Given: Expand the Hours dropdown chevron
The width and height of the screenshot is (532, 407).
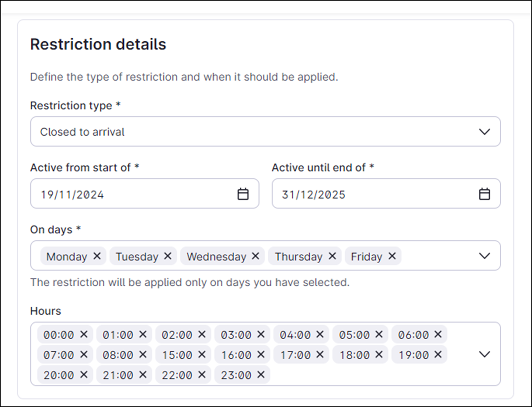Looking at the screenshot, I should point(484,354).
